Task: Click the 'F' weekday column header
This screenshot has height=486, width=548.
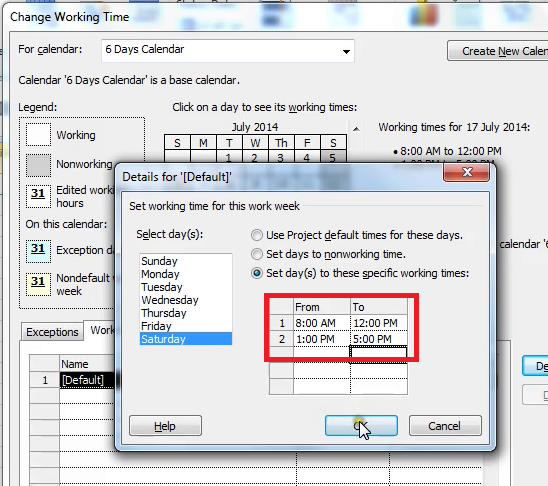Action: 307,143
